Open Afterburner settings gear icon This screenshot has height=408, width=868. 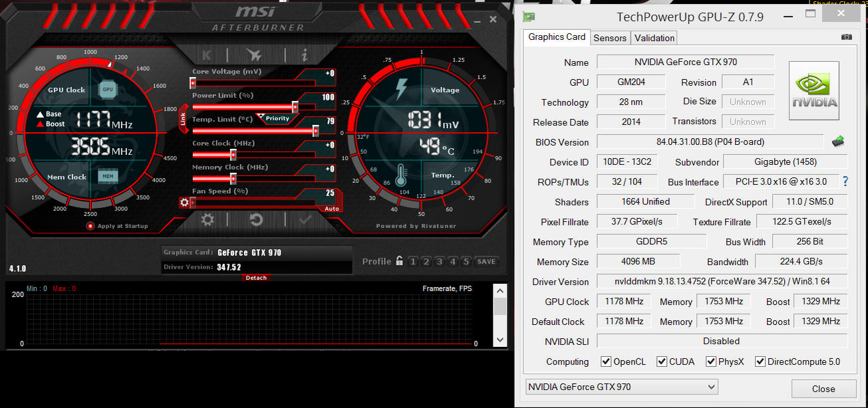point(208,220)
